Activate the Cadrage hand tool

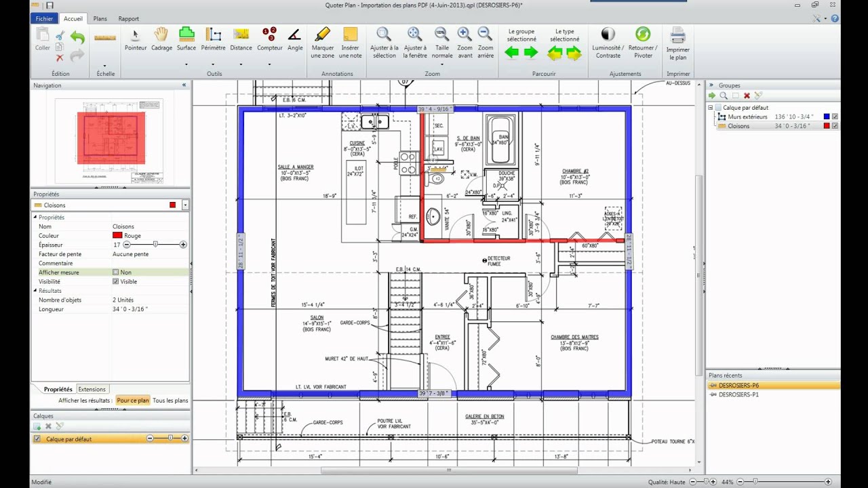pos(161,39)
